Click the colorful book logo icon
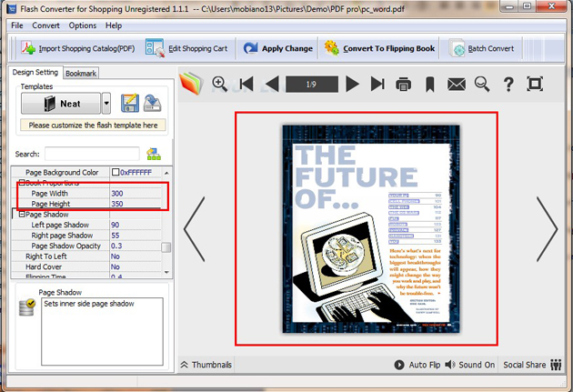Image resolution: width=573 pixels, height=392 pixels. [x=191, y=84]
